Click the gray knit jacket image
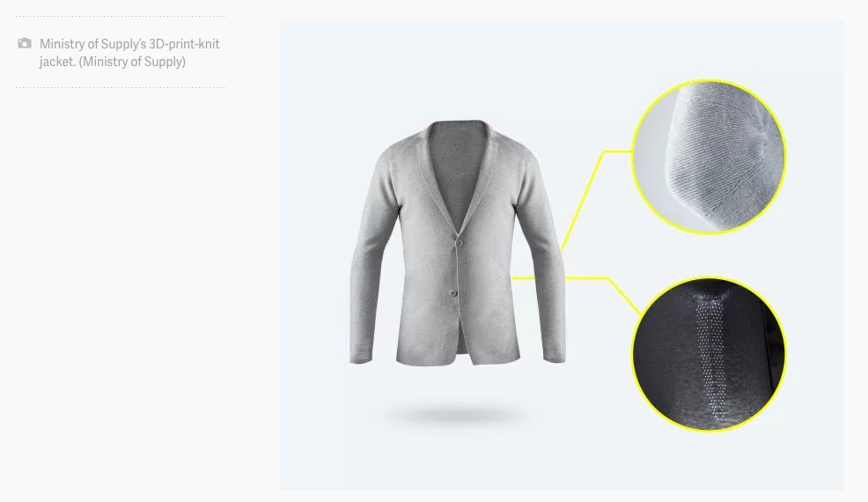This screenshot has width=868, height=502. (x=458, y=243)
